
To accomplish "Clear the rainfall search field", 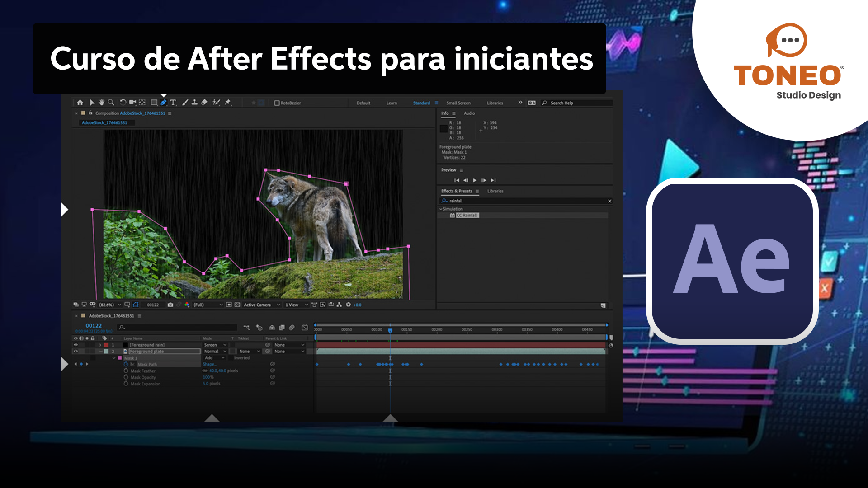I will click(x=609, y=201).
